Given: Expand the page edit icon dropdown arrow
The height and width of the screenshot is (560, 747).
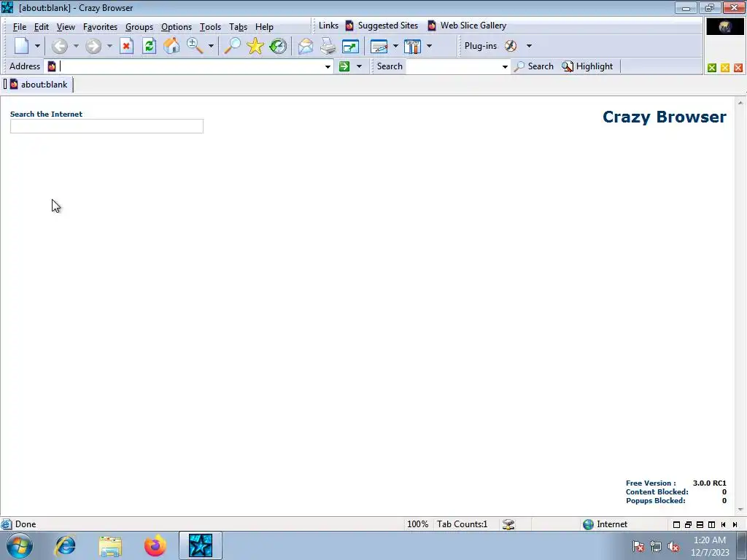Looking at the screenshot, I should click(395, 46).
